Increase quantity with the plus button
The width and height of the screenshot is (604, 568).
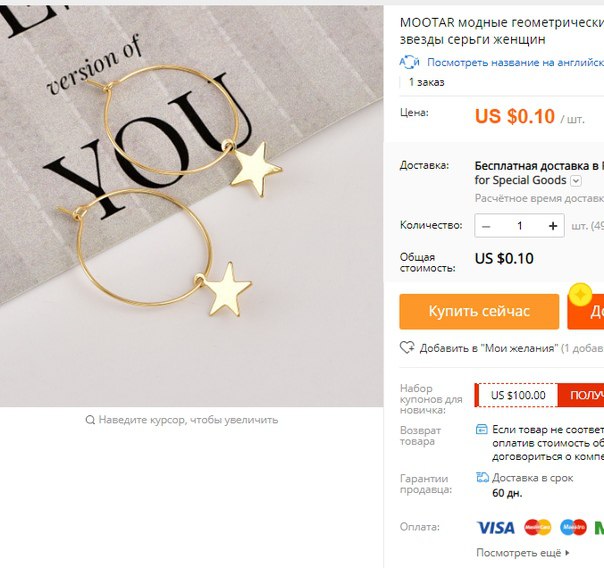[553, 226]
